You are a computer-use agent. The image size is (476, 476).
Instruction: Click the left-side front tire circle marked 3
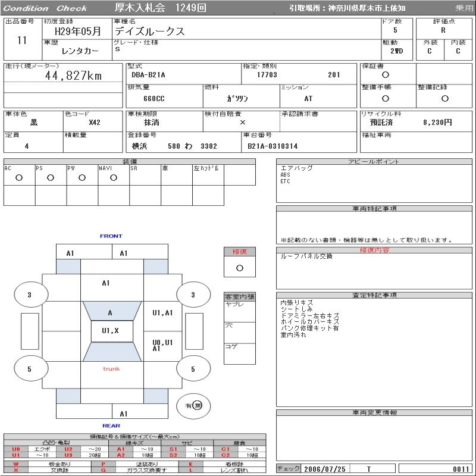click(x=29, y=295)
